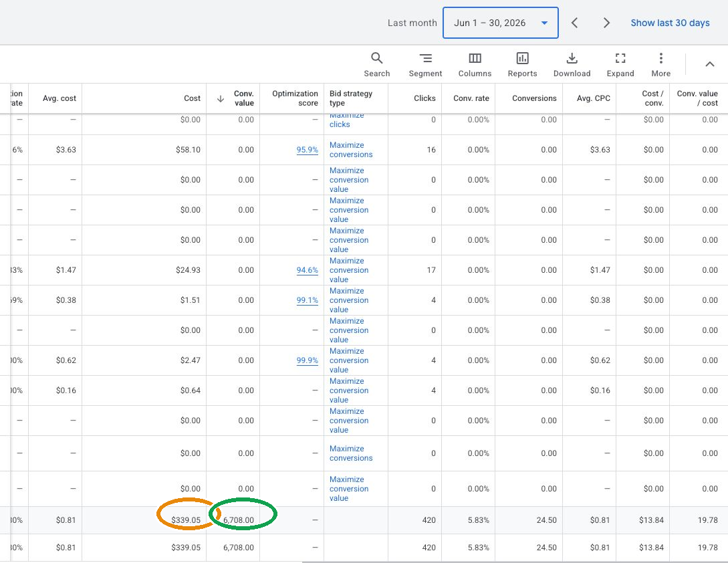This screenshot has width=728, height=563.
Task: Click the $1.51 cost cell
Action: pos(191,300)
